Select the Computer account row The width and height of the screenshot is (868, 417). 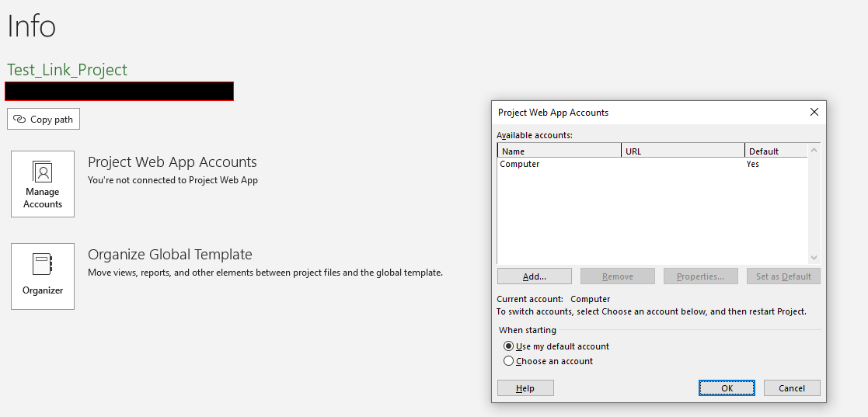(x=653, y=165)
